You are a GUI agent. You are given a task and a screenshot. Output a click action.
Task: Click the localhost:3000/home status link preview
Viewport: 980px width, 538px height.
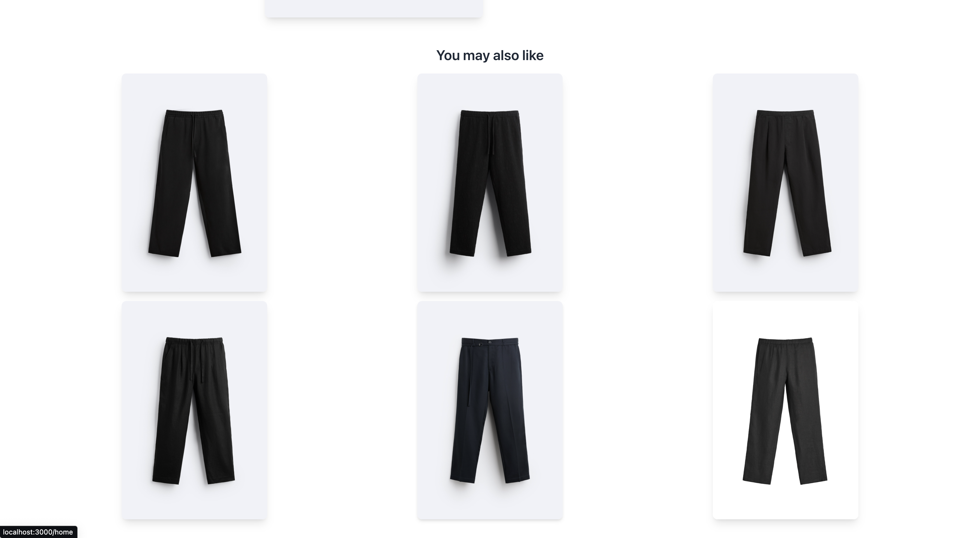click(38, 532)
